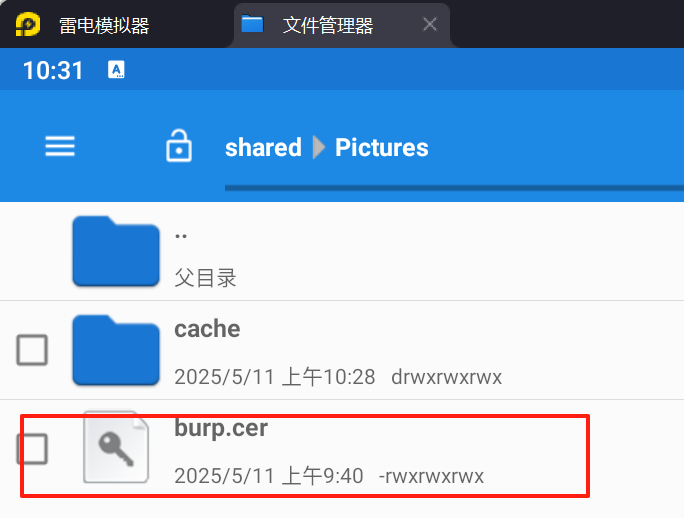
Task: Open the cache folder icon
Action: click(x=116, y=350)
